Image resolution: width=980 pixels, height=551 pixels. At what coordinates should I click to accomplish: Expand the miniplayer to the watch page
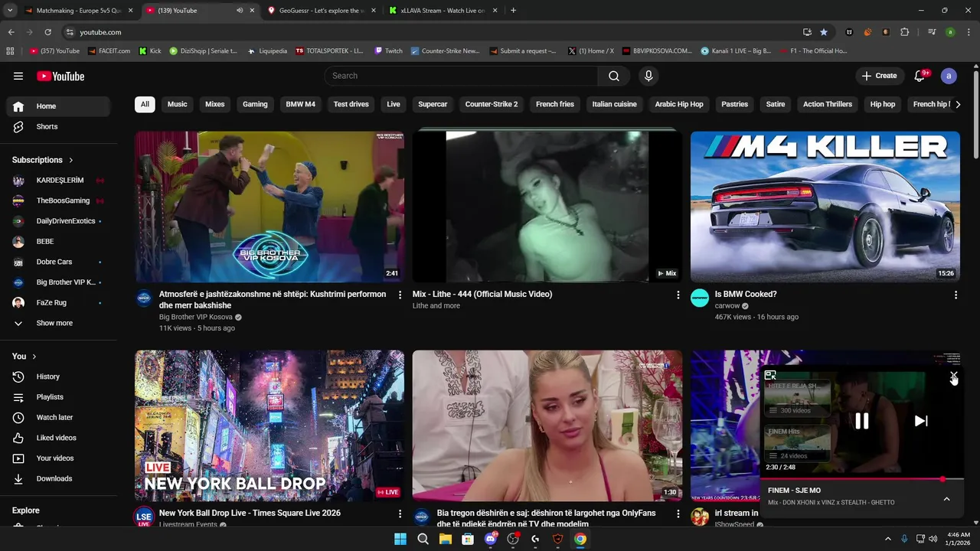(x=770, y=375)
